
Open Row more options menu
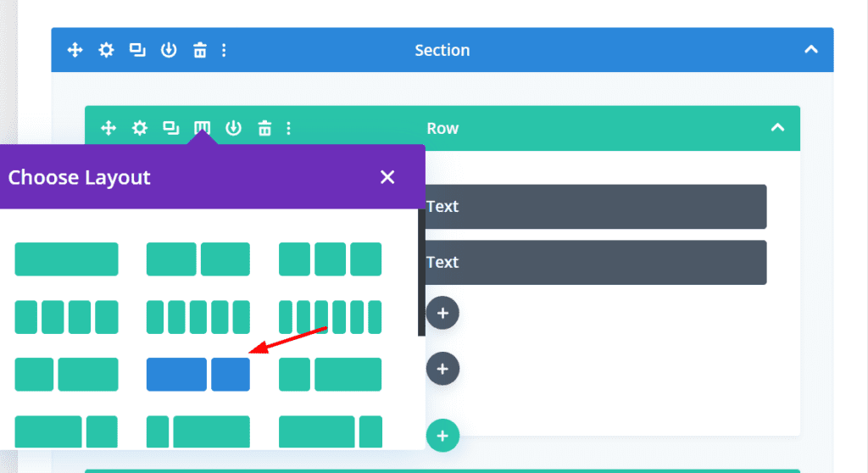pyautogui.click(x=289, y=129)
